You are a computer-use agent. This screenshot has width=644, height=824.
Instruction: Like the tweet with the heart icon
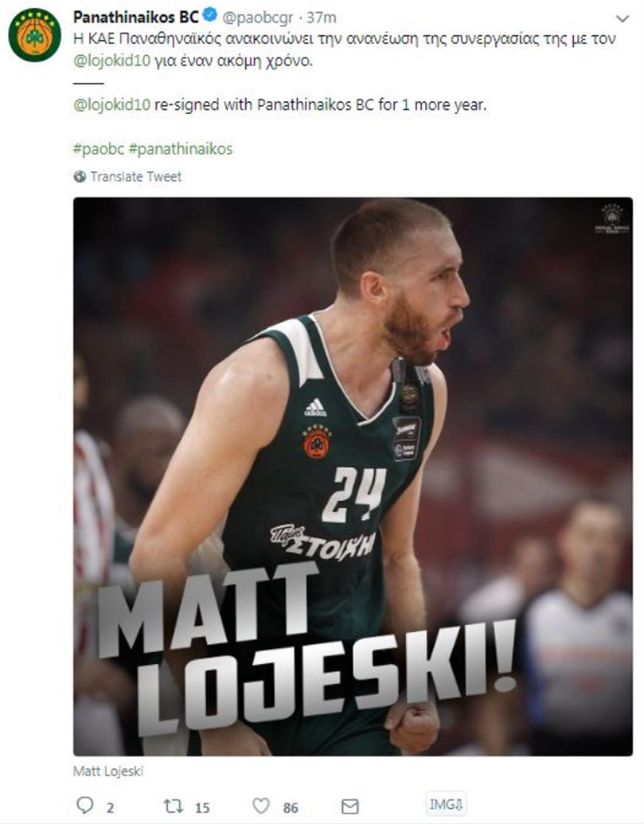261,806
